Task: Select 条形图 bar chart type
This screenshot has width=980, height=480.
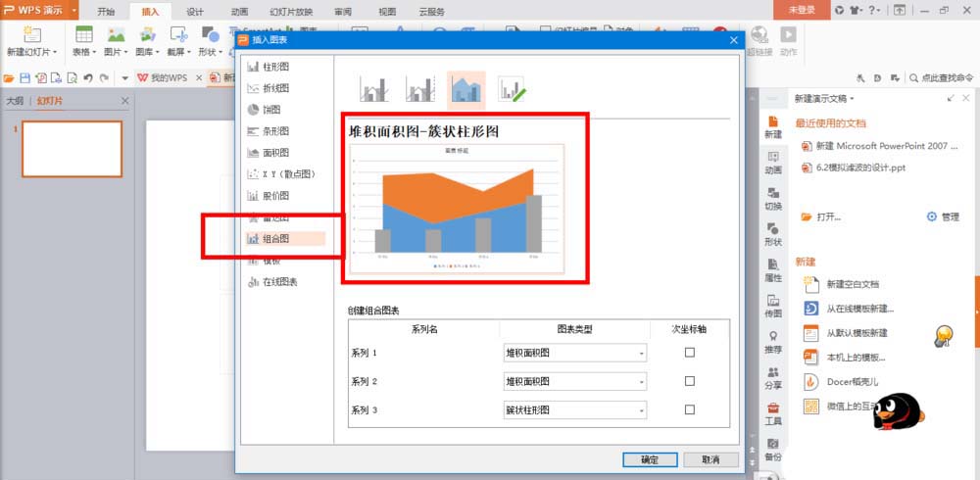Action: pyautogui.click(x=269, y=131)
